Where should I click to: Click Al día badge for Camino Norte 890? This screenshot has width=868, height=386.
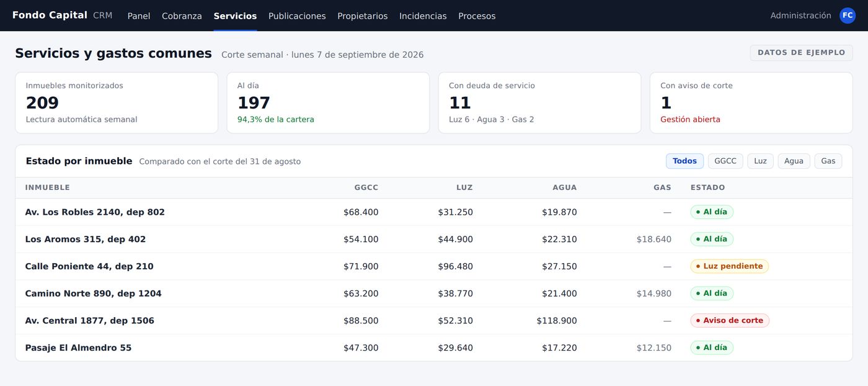712,294
